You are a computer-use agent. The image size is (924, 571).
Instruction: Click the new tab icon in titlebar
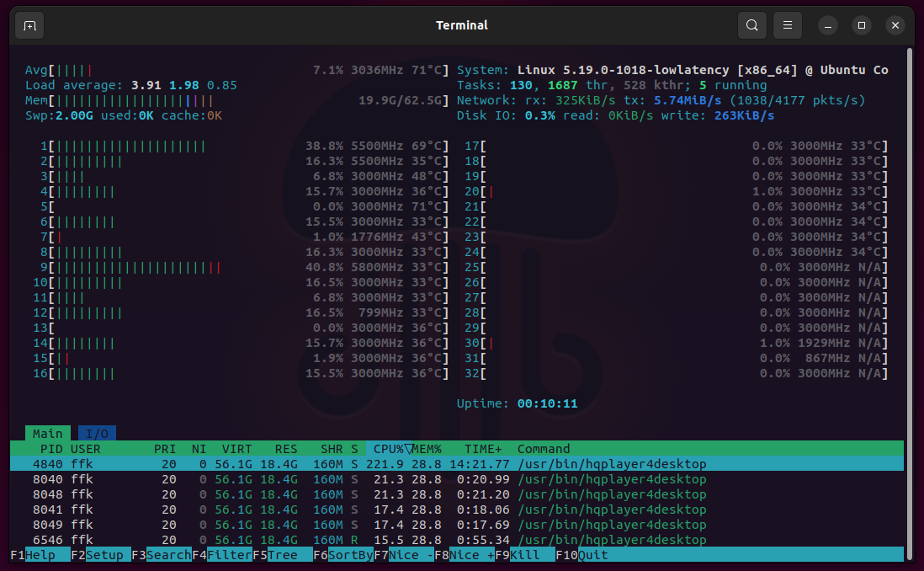pyautogui.click(x=29, y=25)
